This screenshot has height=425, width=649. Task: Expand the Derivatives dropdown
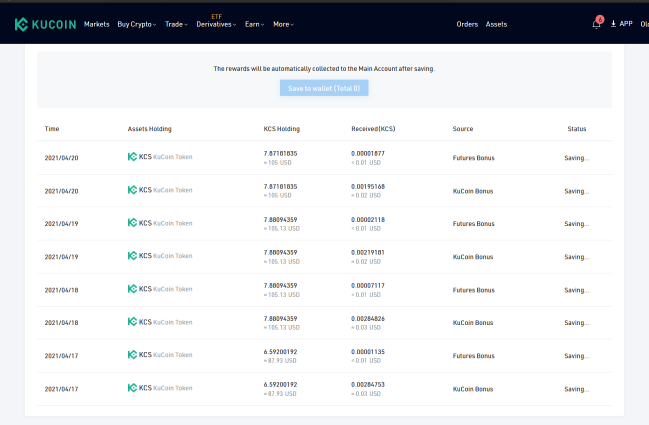coord(216,24)
